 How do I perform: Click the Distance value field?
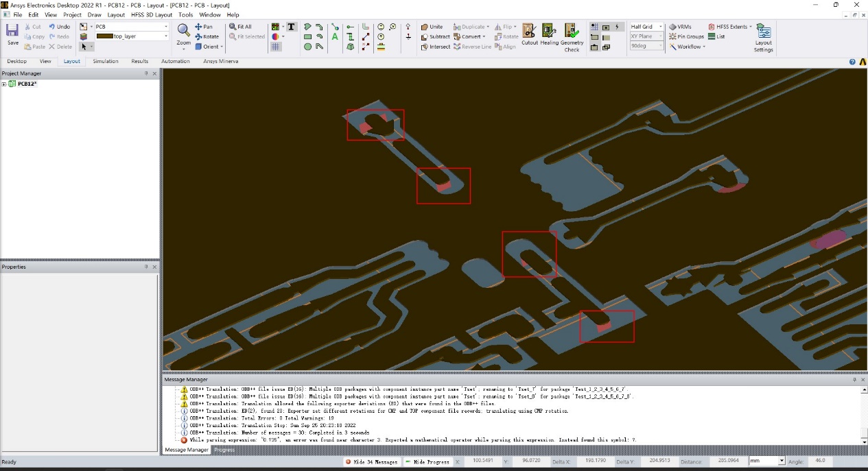727,461
